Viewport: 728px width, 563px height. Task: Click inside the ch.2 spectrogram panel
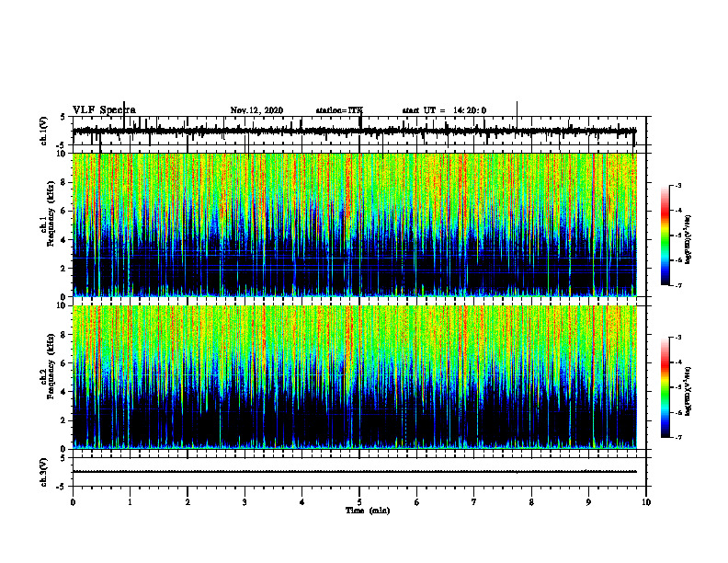(x=354, y=377)
